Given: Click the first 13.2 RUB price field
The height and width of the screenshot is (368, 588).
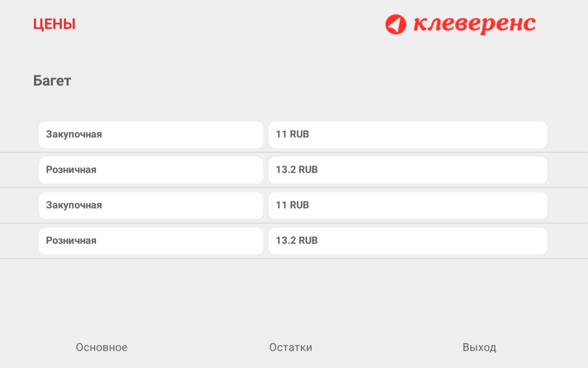Looking at the screenshot, I should tap(408, 170).
